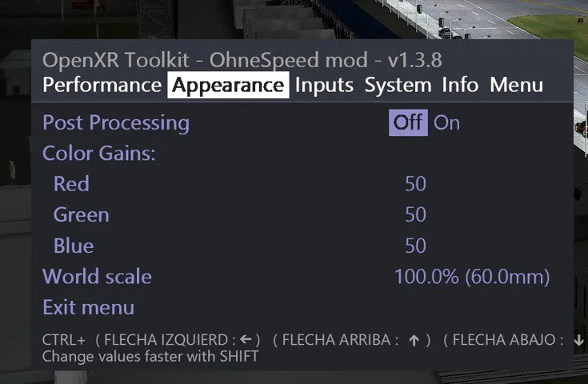Click the Green gain value 50

[415, 214]
